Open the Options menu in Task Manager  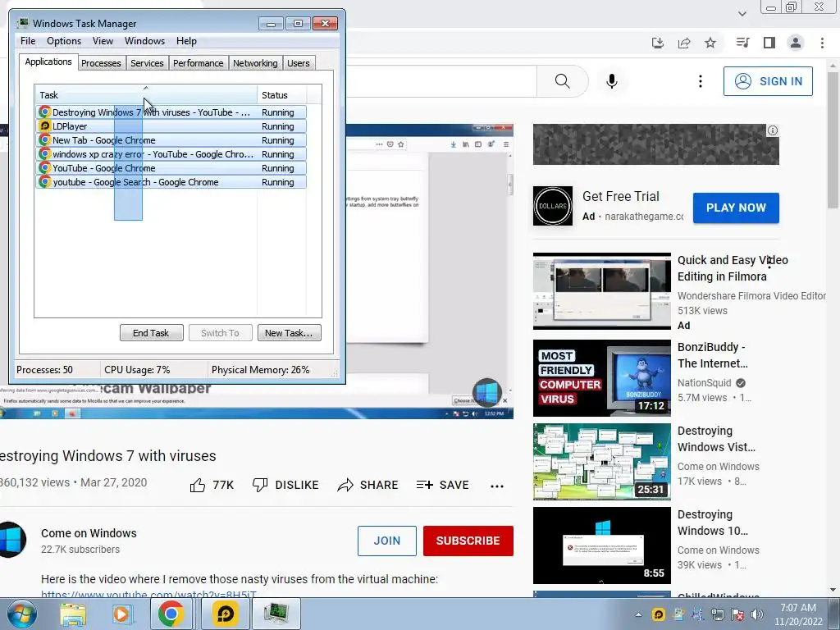click(64, 41)
